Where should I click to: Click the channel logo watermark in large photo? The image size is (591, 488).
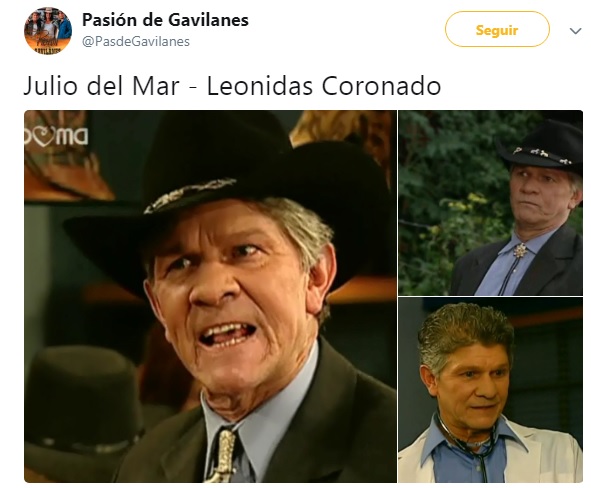(x=56, y=136)
